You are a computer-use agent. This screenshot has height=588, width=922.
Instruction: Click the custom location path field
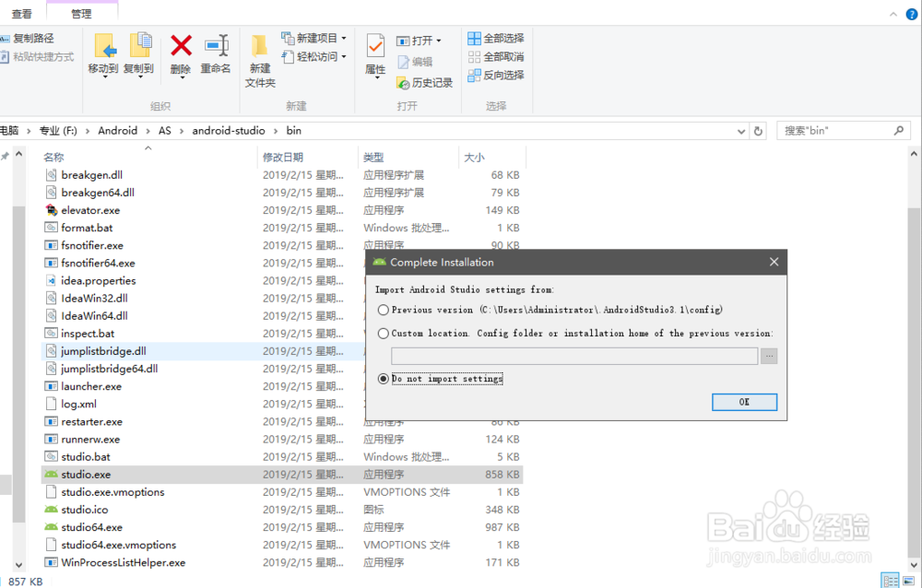click(x=574, y=357)
